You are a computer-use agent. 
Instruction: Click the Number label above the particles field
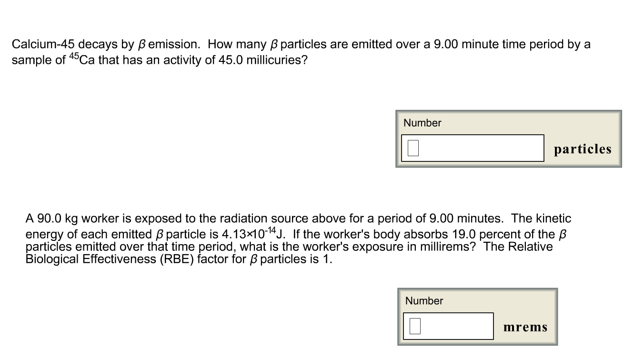(422, 123)
